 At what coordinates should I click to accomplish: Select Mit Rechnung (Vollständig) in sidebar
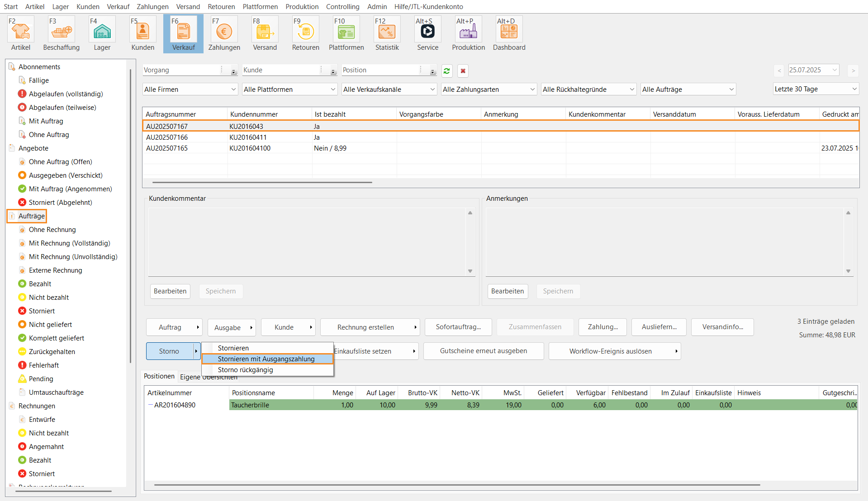pyautogui.click(x=69, y=243)
